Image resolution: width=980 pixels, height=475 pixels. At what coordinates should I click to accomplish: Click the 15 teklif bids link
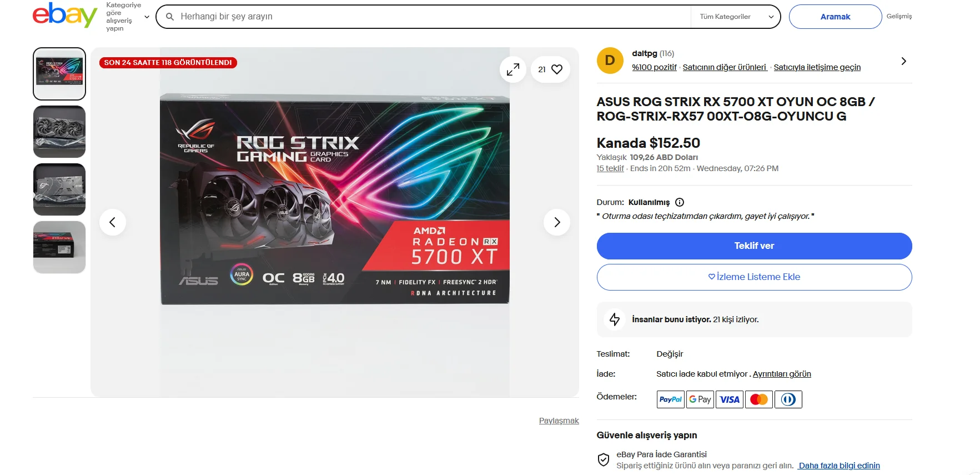610,168
